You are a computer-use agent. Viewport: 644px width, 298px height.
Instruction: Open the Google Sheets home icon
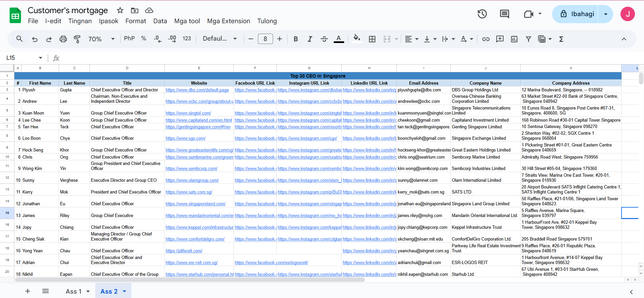pos(15,15)
